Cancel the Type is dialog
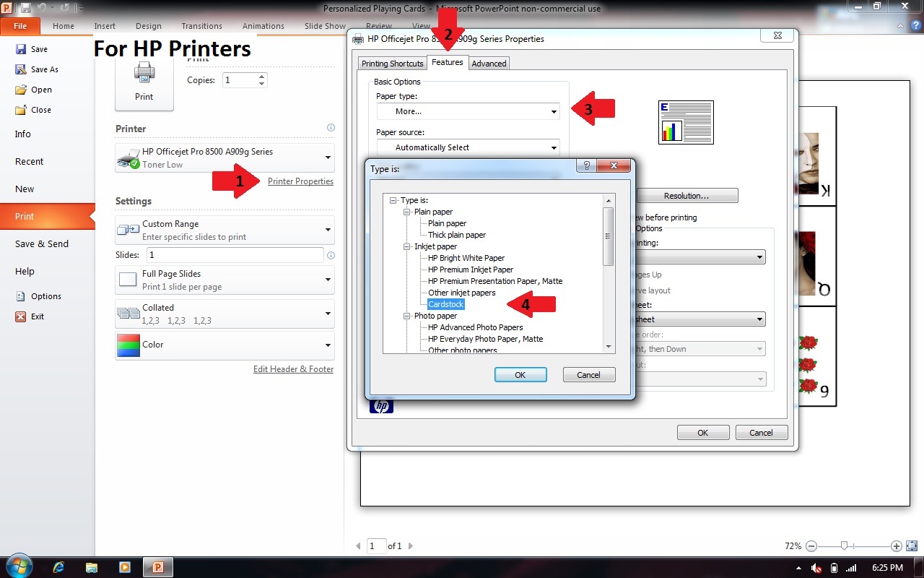 [588, 375]
